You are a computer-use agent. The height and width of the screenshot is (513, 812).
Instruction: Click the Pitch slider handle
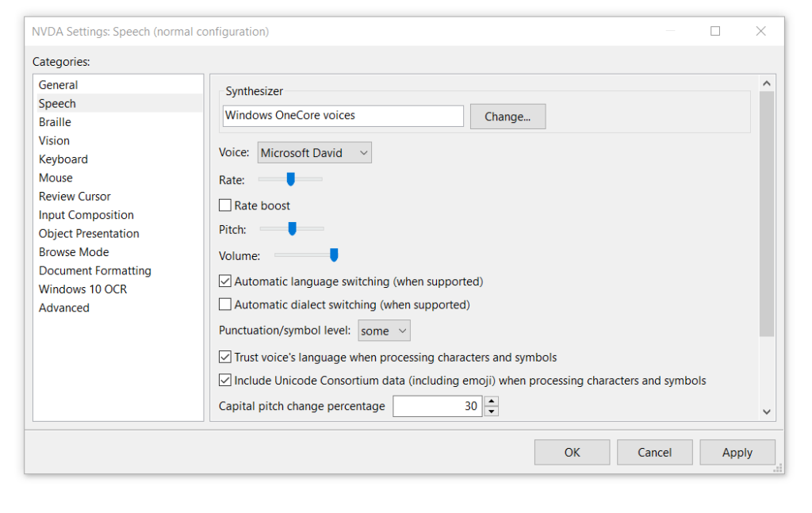coord(292,228)
